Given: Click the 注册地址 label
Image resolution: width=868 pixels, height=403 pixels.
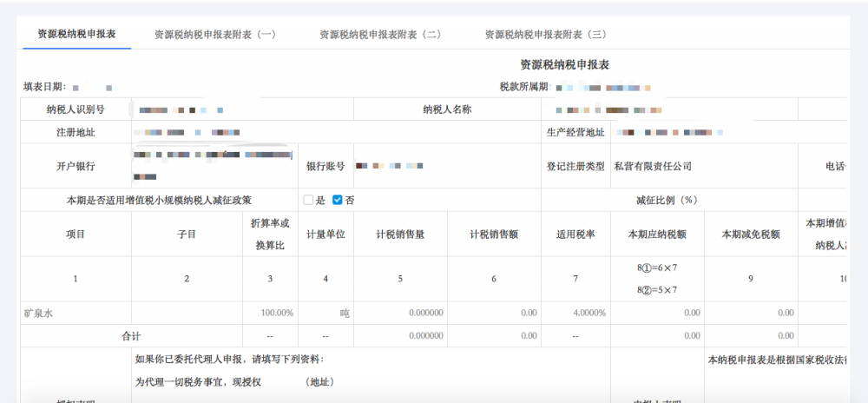Looking at the screenshot, I should coord(76,132).
